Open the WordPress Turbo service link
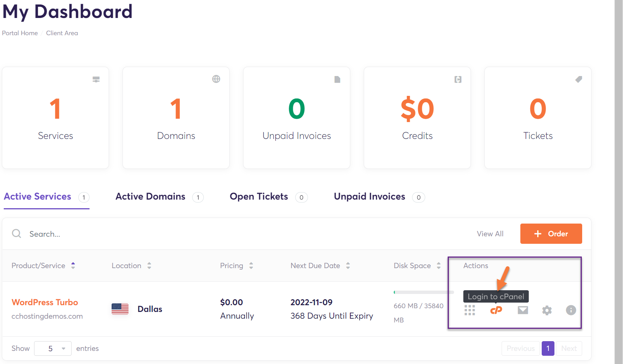This screenshot has width=623, height=364. 45,302
